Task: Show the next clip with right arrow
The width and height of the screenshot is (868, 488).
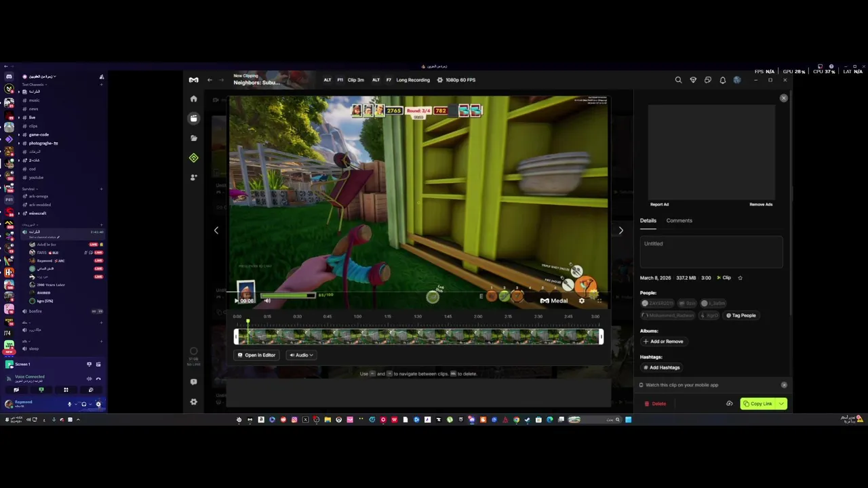Action: tap(620, 230)
